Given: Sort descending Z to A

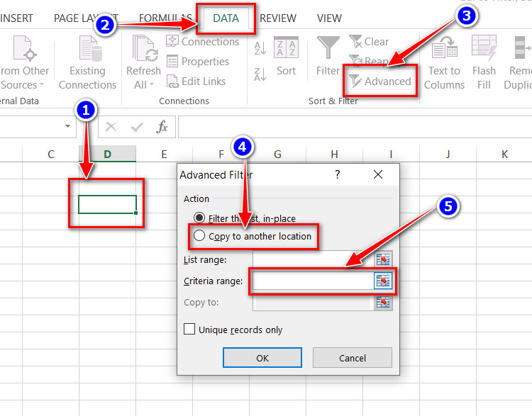Looking at the screenshot, I should (260, 74).
